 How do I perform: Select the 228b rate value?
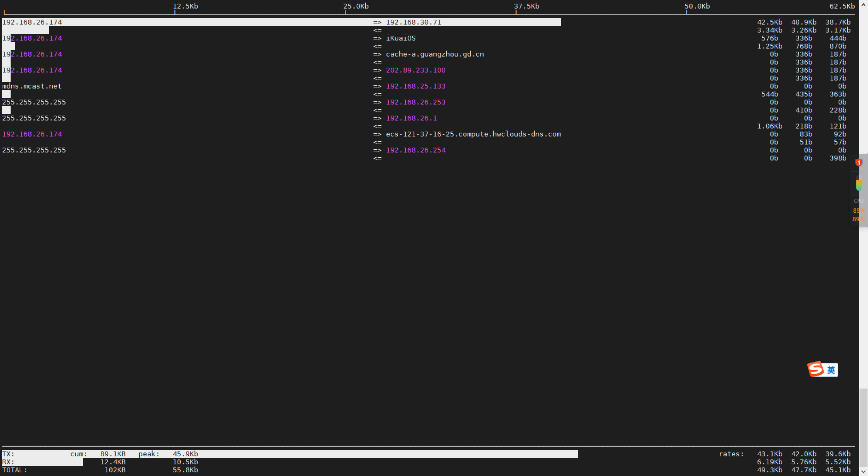point(838,110)
